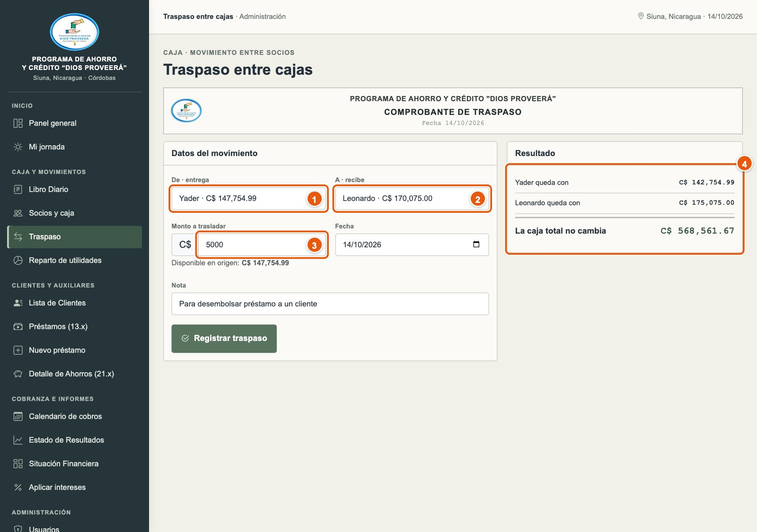757x532 pixels.
Task: Click the Estado de Resultados chart icon
Action: point(18,440)
